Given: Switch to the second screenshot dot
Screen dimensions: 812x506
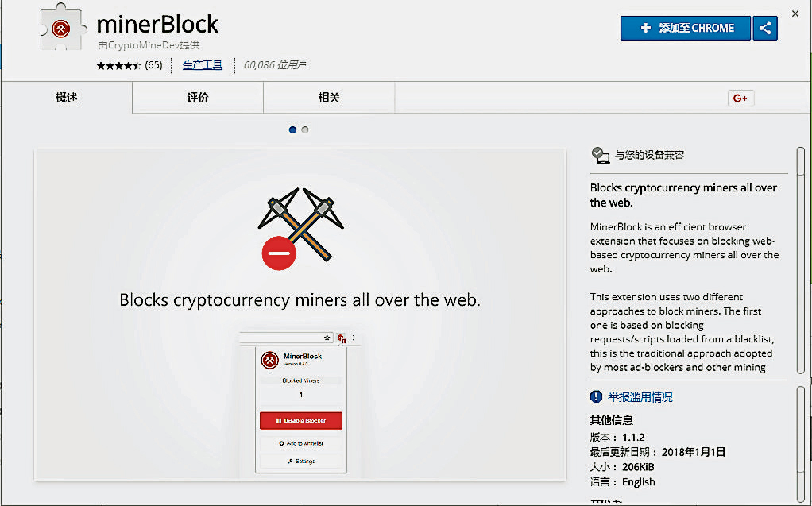Looking at the screenshot, I should tap(305, 129).
